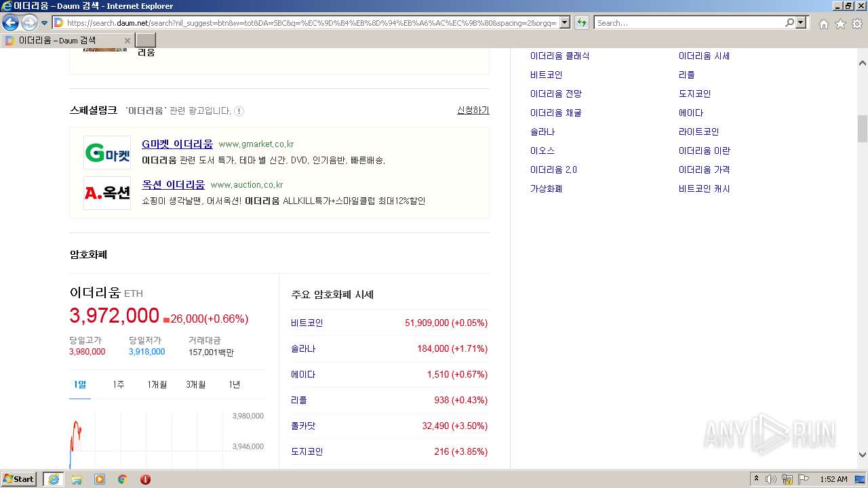Click the 이더리움 이란 related search

704,150
